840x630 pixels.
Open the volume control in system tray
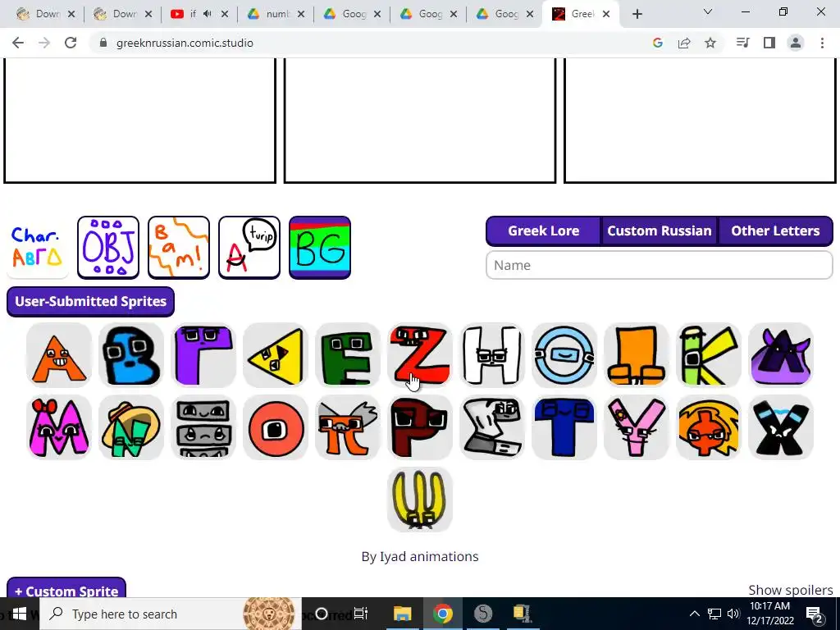pyautogui.click(x=733, y=614)
